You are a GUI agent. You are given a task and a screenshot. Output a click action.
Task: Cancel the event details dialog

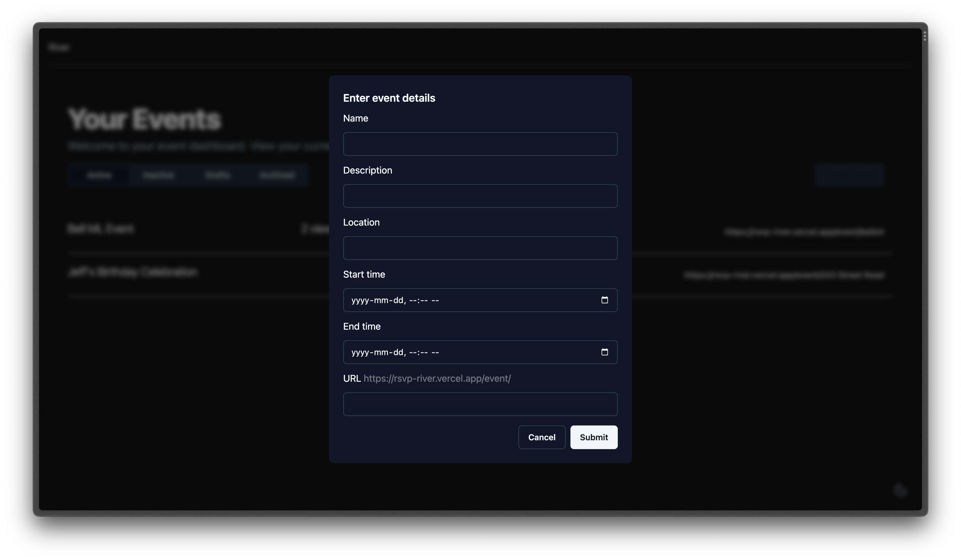pos(541,437)
